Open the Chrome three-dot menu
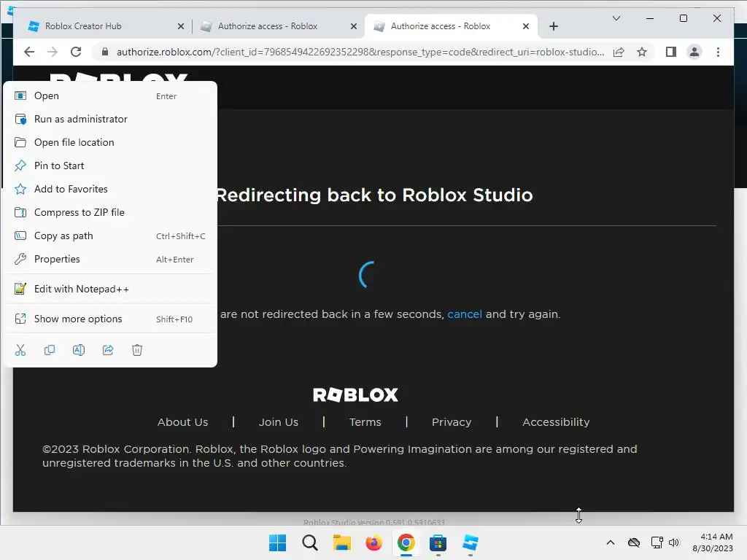The height and width of the screenshot is (560, 747). point(718,52)
